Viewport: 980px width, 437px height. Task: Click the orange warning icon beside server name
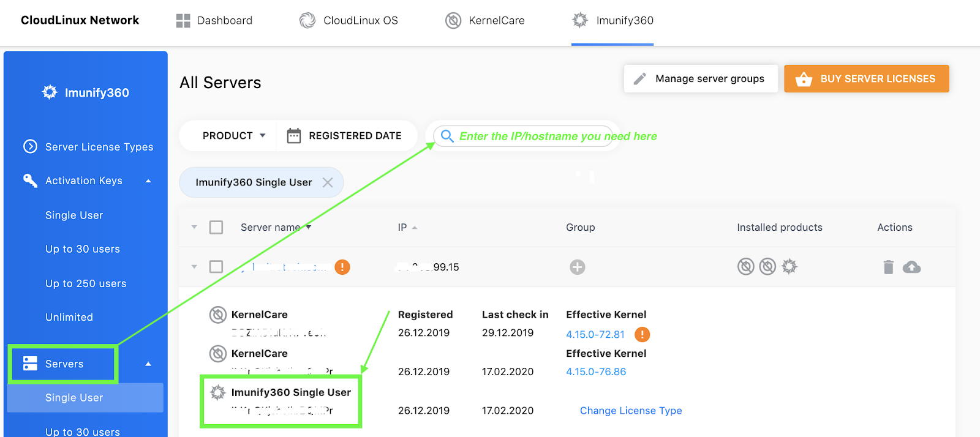[342, 267]
